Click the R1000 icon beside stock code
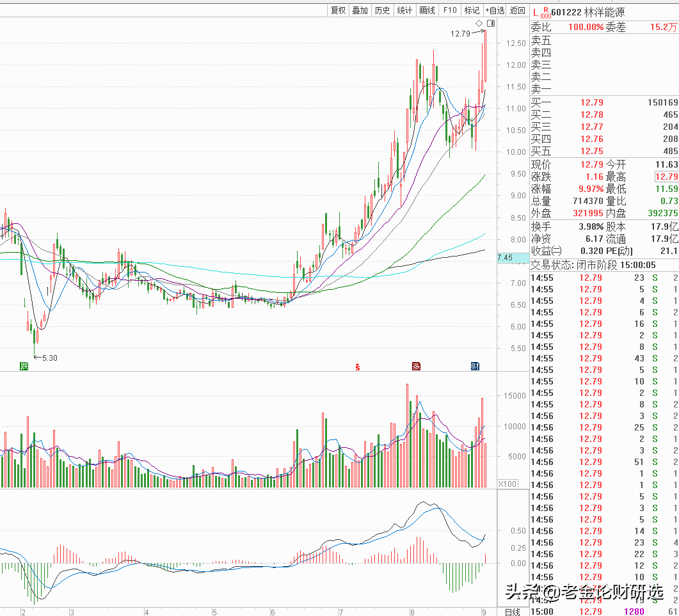The width and height of the screenshot is (679, 616). 545,12
